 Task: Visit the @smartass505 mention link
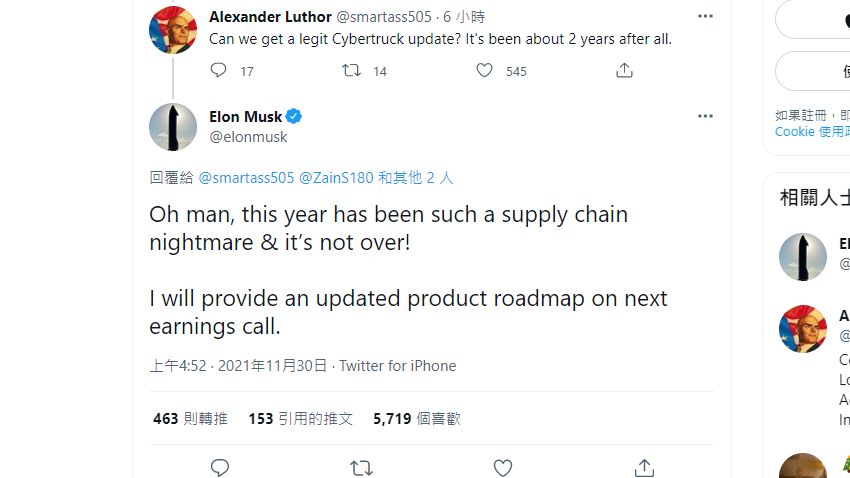(x=247, y=178)
